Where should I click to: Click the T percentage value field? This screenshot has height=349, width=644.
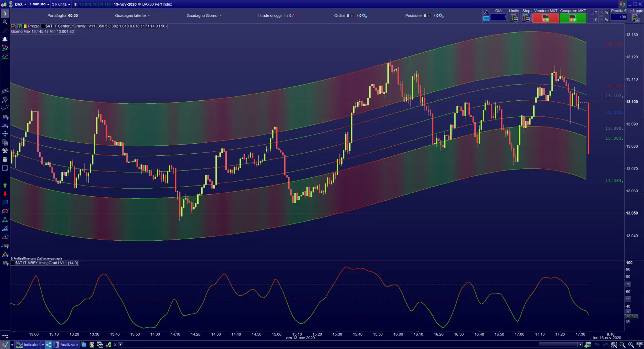point(601,13)
